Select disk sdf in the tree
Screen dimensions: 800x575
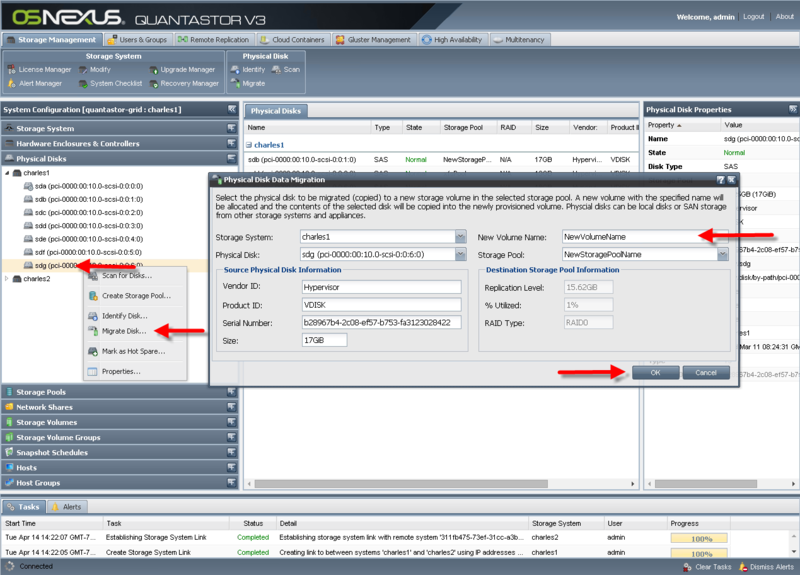pos(83,253)
